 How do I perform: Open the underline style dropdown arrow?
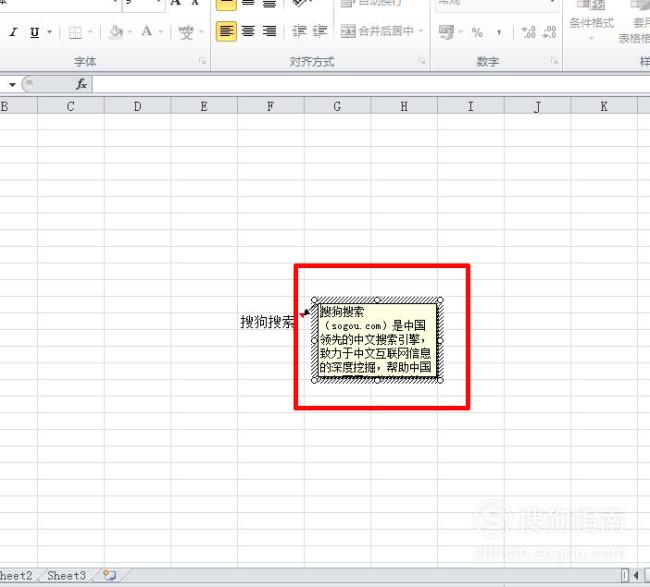point(49,32)
